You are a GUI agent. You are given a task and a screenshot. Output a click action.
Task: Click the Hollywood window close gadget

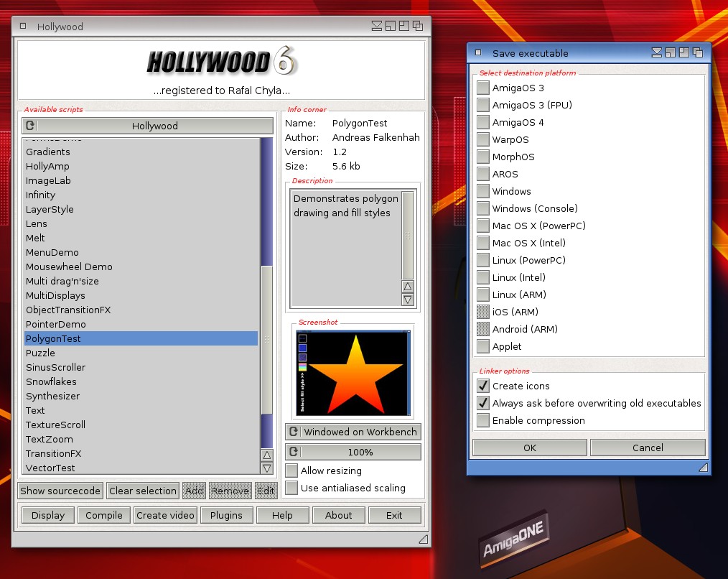(23, 26)
